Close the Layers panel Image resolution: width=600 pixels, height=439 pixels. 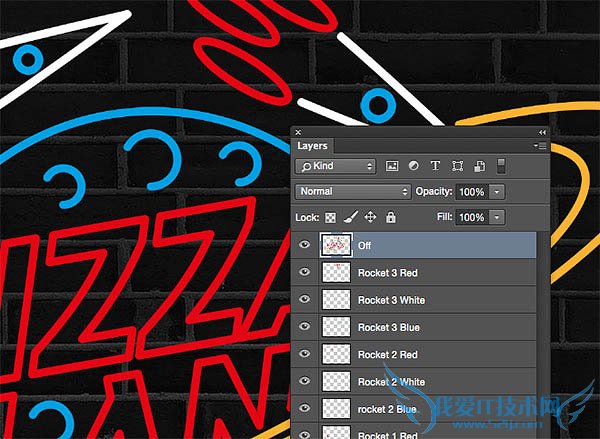click(x=298, y=132)
